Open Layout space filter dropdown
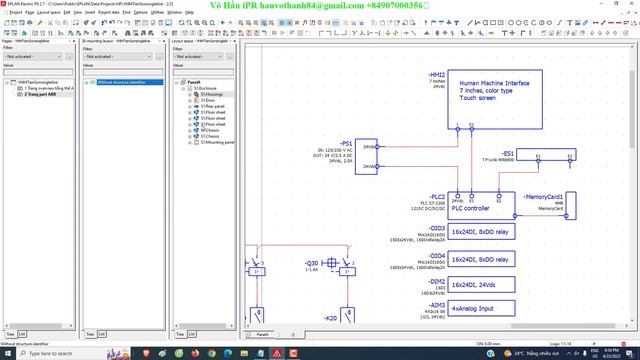This screenshot has width=640, height=360. [x=198, y=56]
